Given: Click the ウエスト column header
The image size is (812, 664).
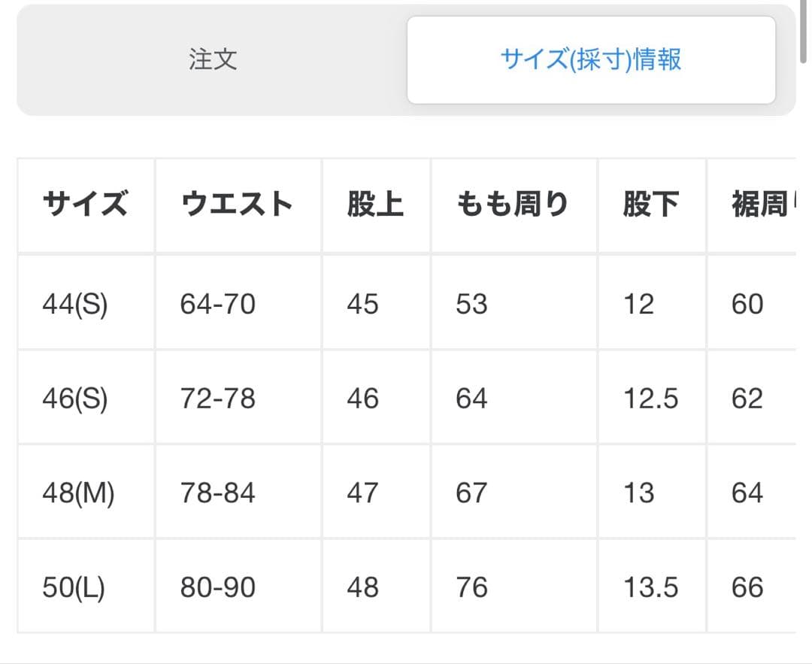Looking at the screenshot, I should coord(237,205).
